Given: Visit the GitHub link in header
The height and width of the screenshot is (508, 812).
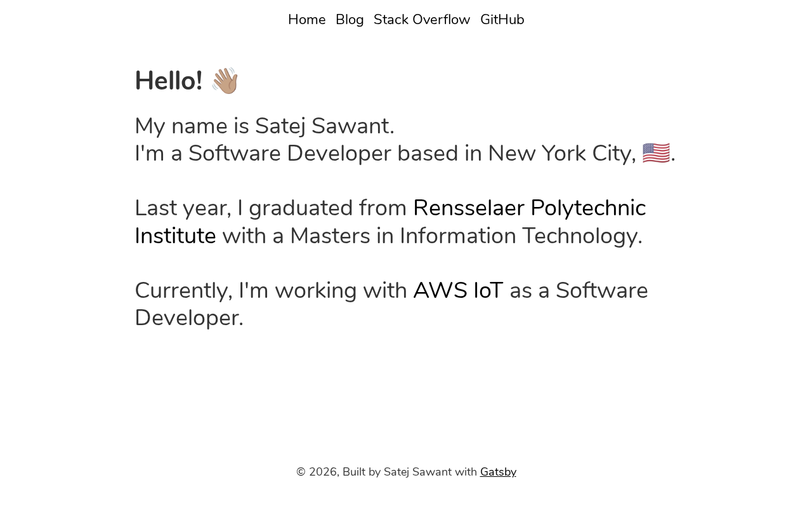Looking at the screenshot, I should click(502, 20).
